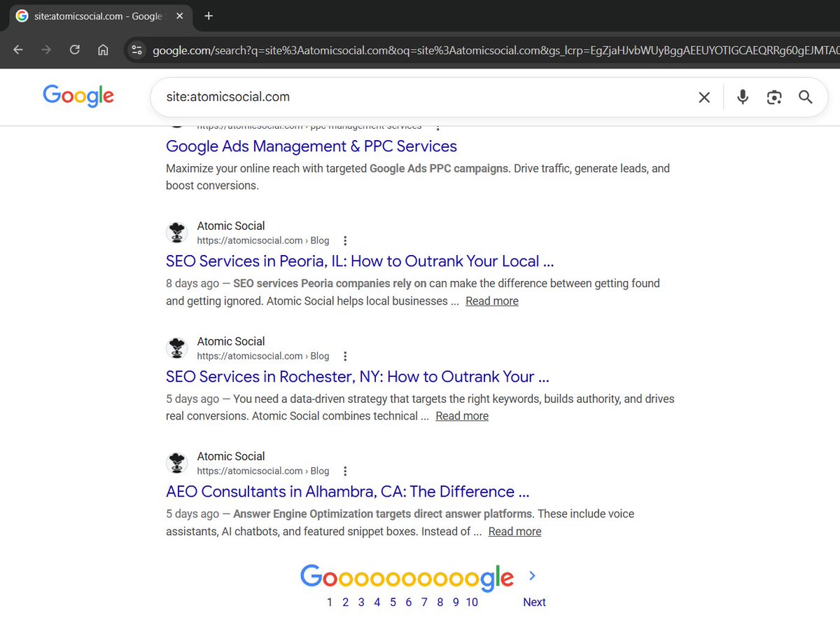Go to results page 4

pyautogui.click(x=377, y=602)
